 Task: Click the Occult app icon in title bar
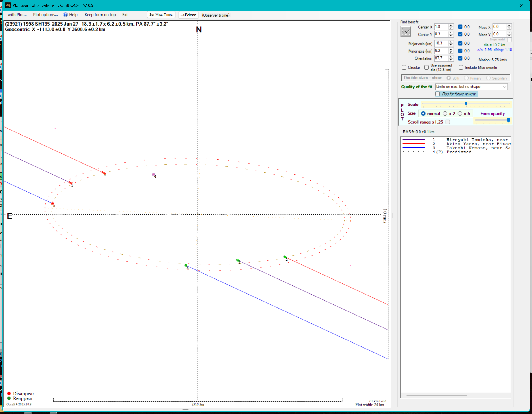[x=8, y=5]
